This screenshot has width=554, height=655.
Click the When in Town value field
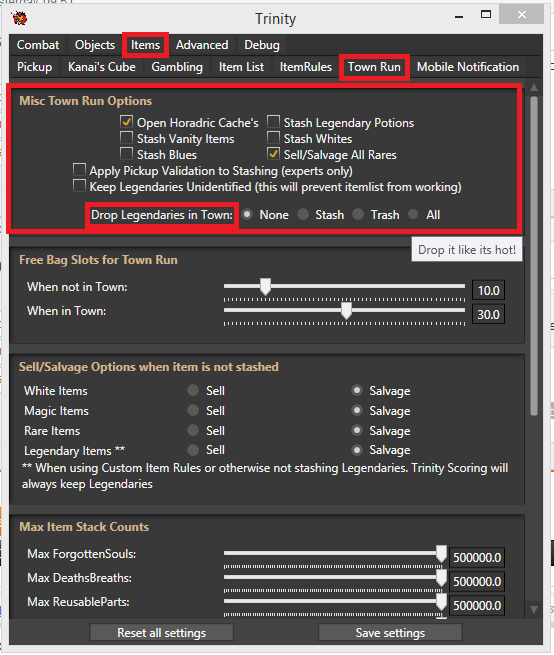pos(488,314)
